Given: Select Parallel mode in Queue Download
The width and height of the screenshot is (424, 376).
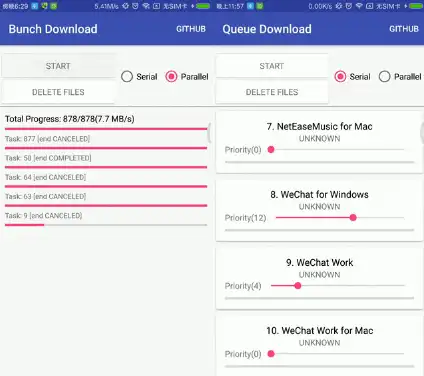Looking at the screenshot, I should pos(400,77).
